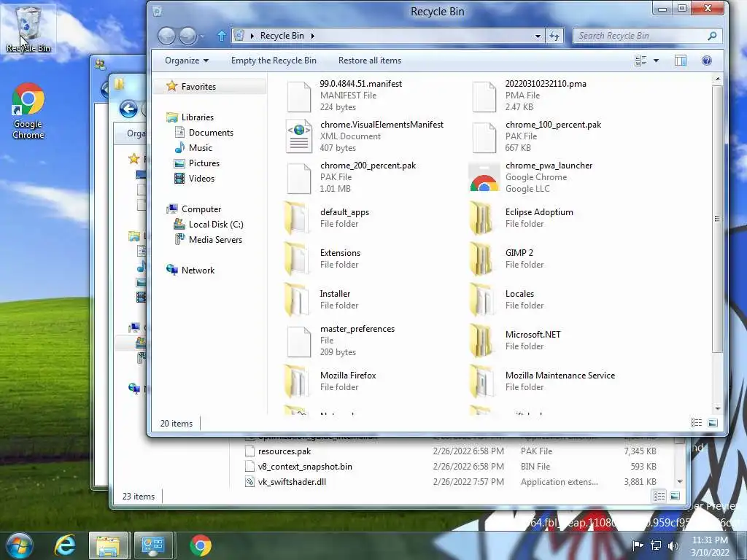This screenshot has width=747, height=560.
Task: Open the Help icon in Recycle Bin
Action: pos(707,61)
